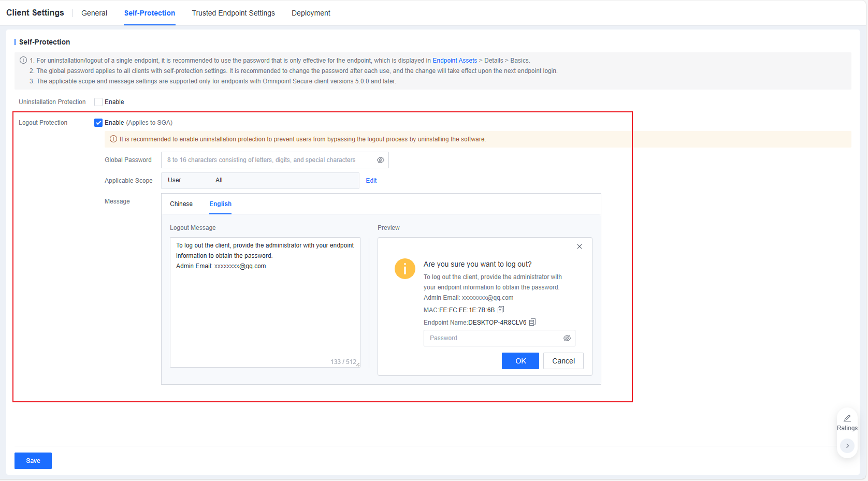
Task: Uncheck Logout Protection Enable checkbox
Action: 98,123
